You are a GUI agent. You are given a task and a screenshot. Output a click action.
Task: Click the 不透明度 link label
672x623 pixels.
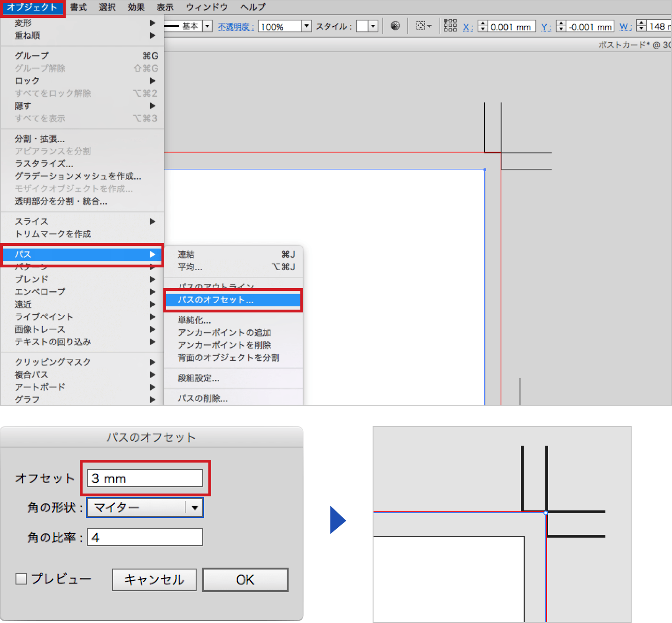point(236,27)
